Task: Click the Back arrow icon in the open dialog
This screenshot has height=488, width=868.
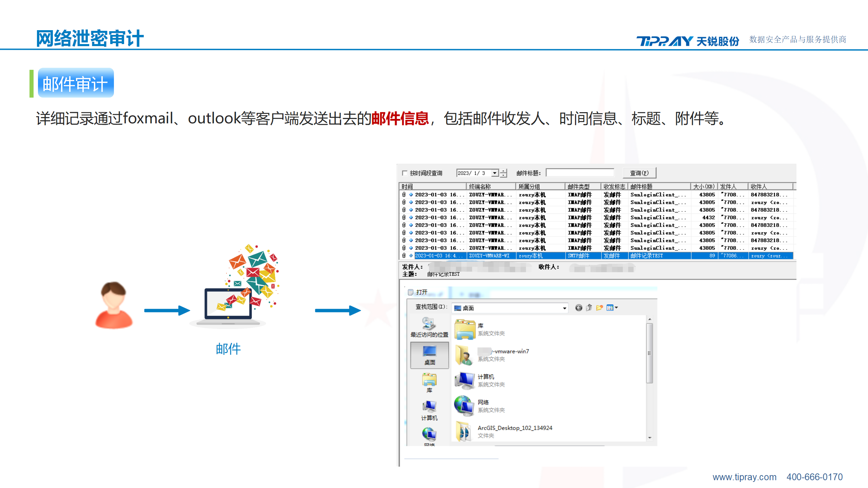Action: point(578,308)
